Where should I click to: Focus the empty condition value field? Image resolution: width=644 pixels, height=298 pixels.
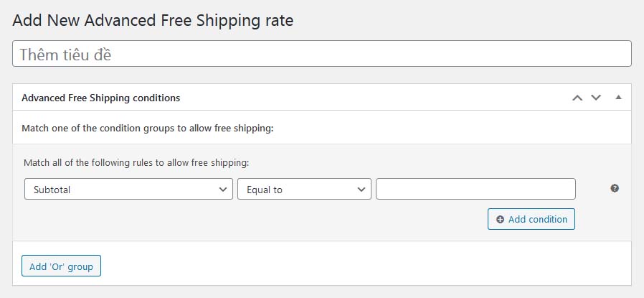pos(475,189)
